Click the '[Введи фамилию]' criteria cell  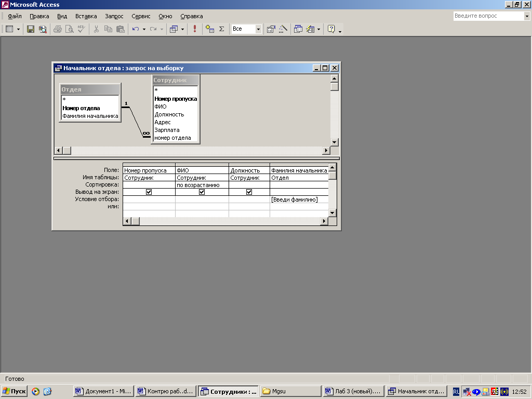tap(299, 199)
